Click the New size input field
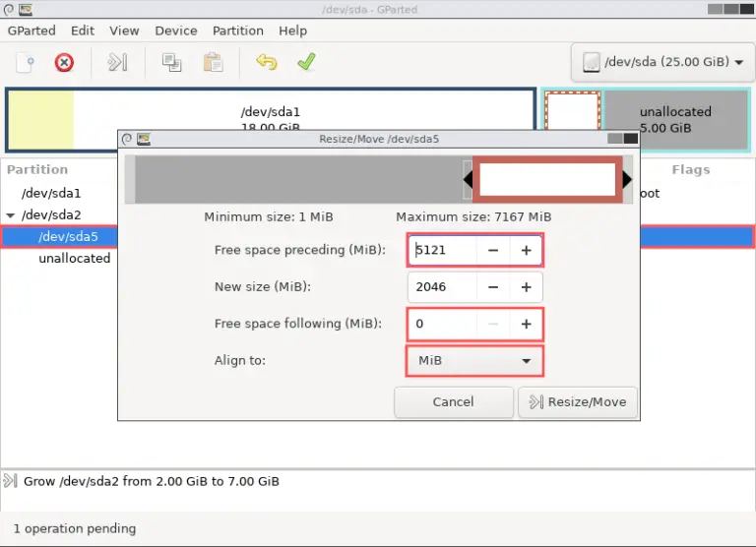This screenshot has width=756, height=547. click(443, 287)
